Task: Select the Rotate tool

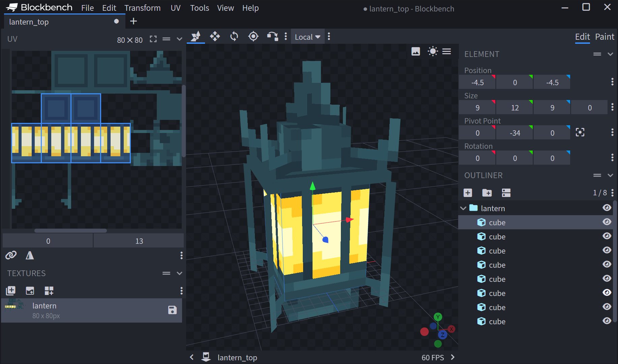Action: coord(234,36)
